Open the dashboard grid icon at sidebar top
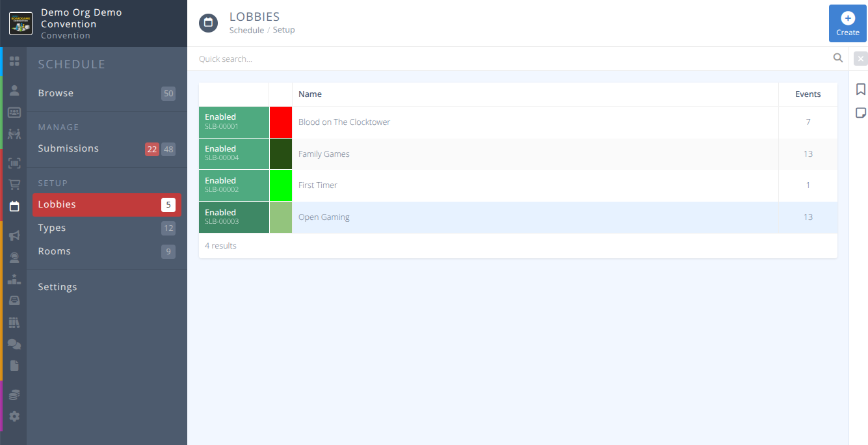The image size is (868, 445). (x=14, y=61)
